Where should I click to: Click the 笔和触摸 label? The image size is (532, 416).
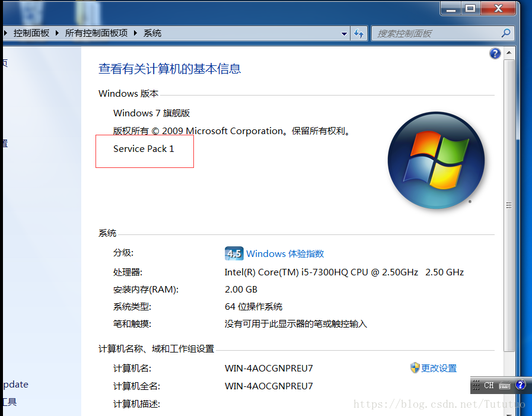(x=132, y=323)
